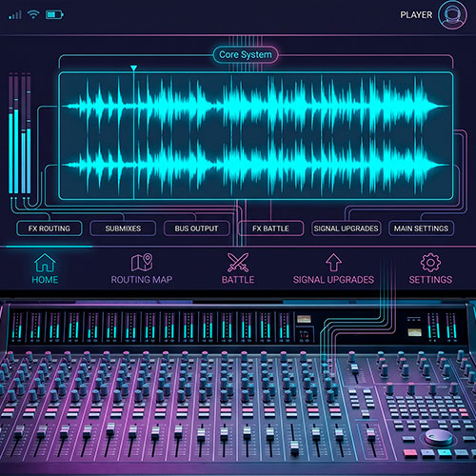The image size is (476, 476).
Task: Check the battery level icon
Action: click(54, 14)
